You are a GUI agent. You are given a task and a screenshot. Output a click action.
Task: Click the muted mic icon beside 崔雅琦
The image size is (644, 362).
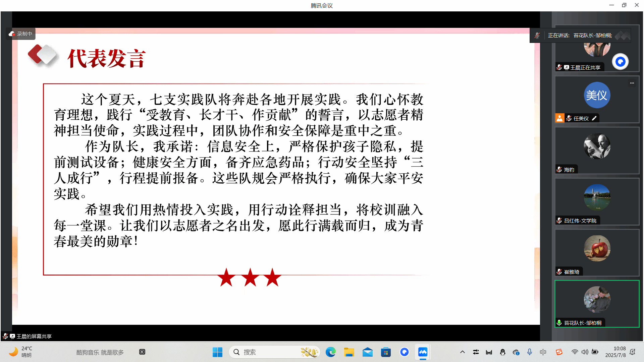coord(559,272)
